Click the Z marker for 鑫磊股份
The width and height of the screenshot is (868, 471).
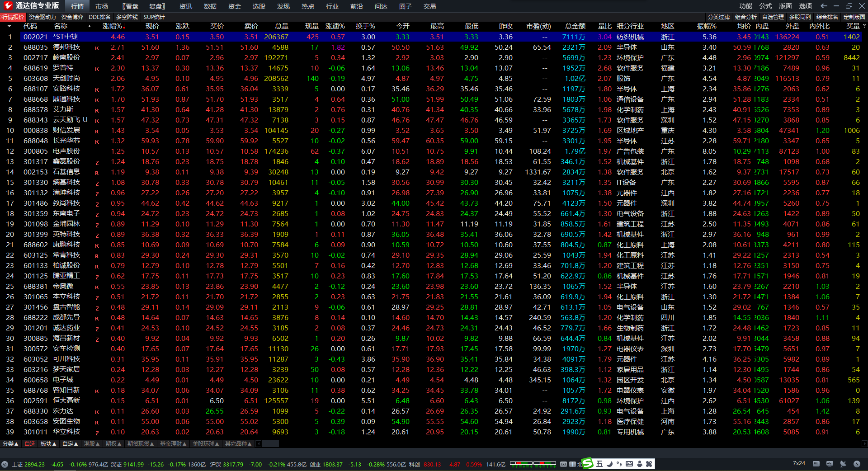click(x=97, y=162)
